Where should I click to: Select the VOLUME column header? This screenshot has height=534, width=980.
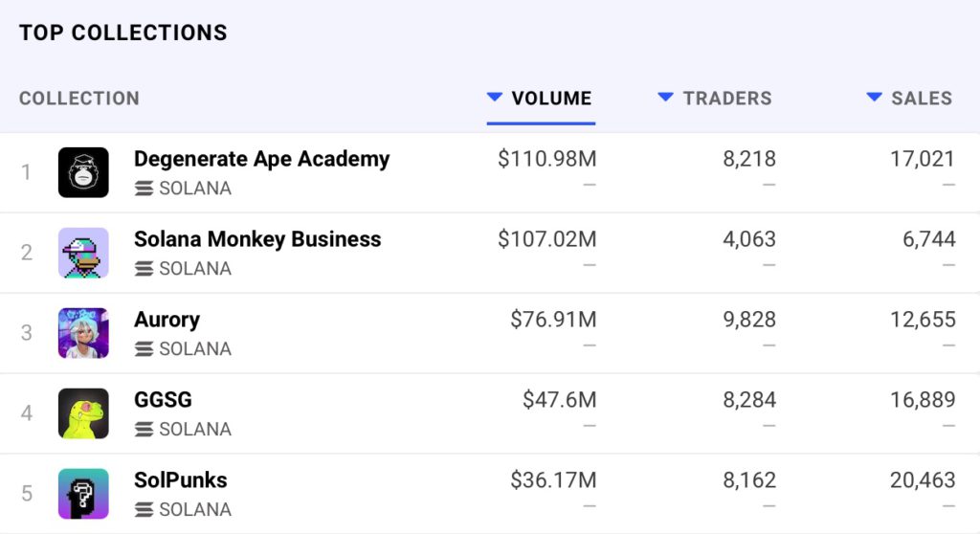[x=551, y=98]
